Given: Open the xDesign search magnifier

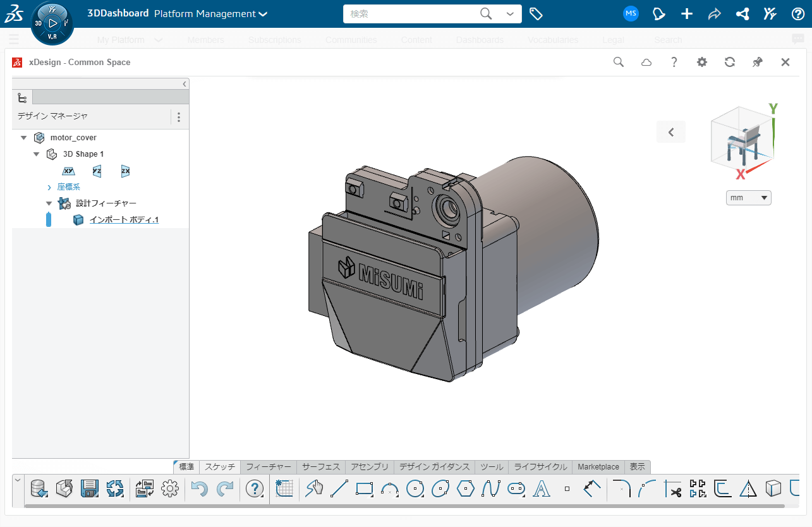Looking at the screenshot, I should click(x=618, y=62).
